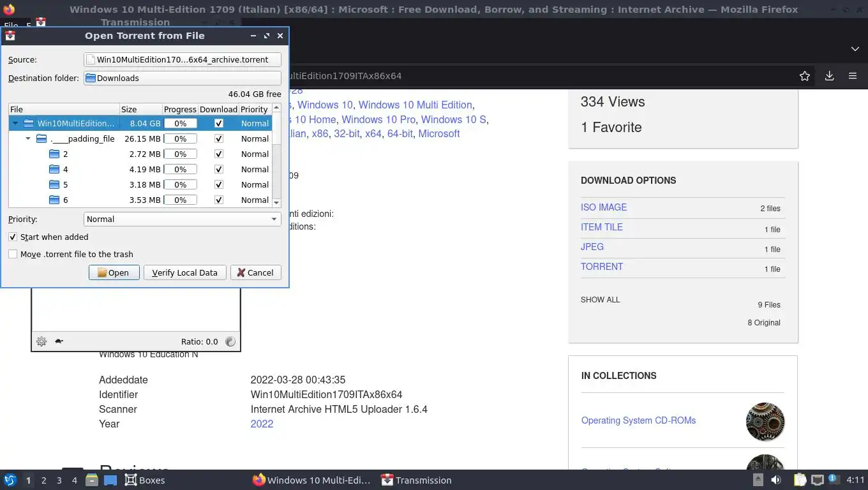Screen dimensions: 868x490
Task: Open the Boxes taskbar launcher
Action: (x=145, y=480)
